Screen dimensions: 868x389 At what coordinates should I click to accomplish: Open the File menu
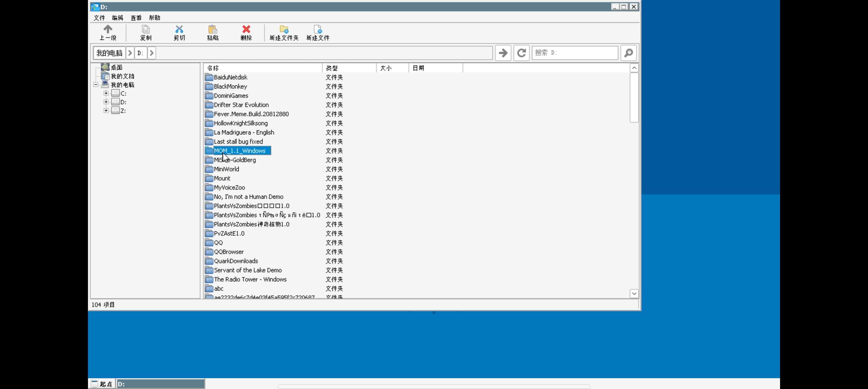pyautogui.click(x=99, y=18)
